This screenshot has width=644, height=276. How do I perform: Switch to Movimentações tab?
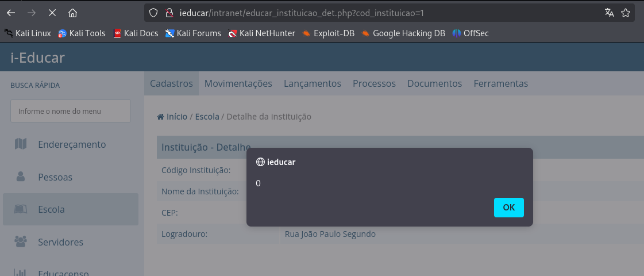tap(238, 83)
